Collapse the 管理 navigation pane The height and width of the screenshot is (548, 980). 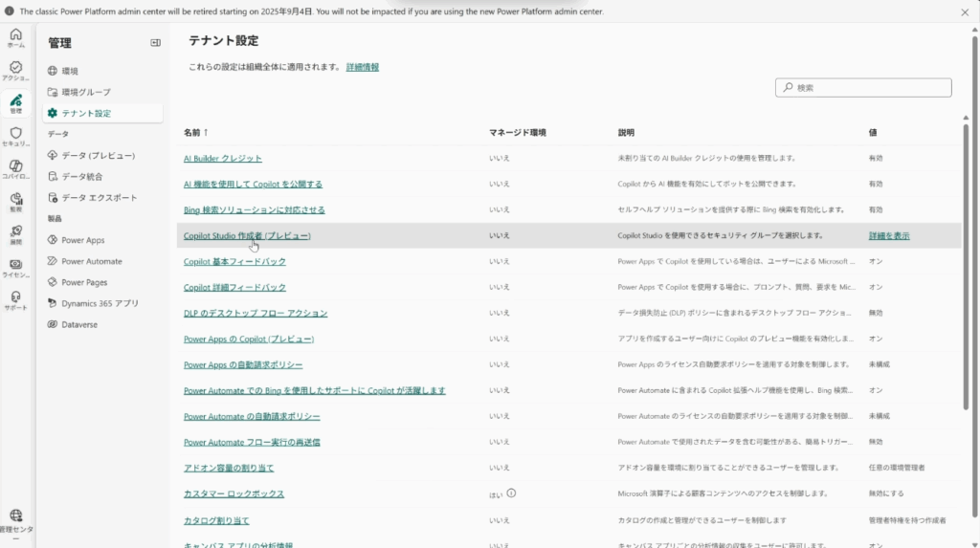[x=155, y=43]
